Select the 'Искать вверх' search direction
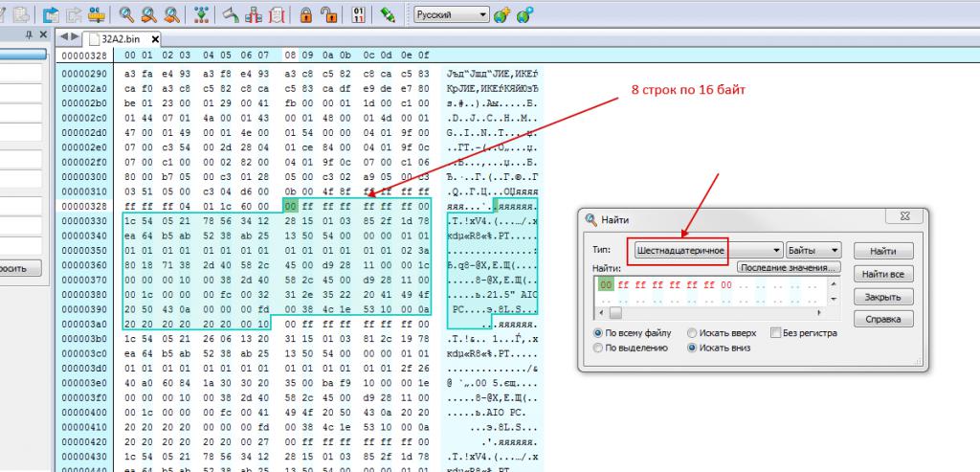This screenshot has width=980, height=472. 692,333
